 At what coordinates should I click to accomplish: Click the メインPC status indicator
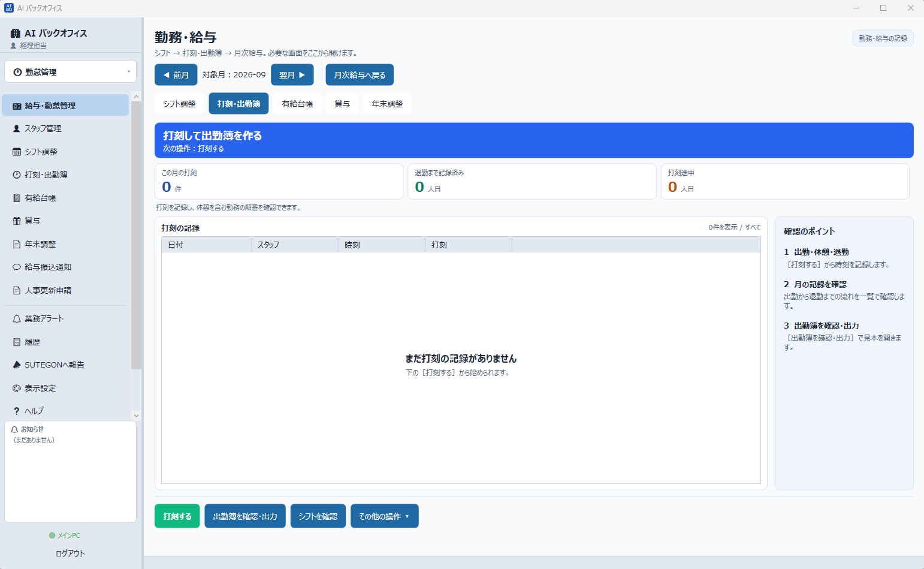65,535
